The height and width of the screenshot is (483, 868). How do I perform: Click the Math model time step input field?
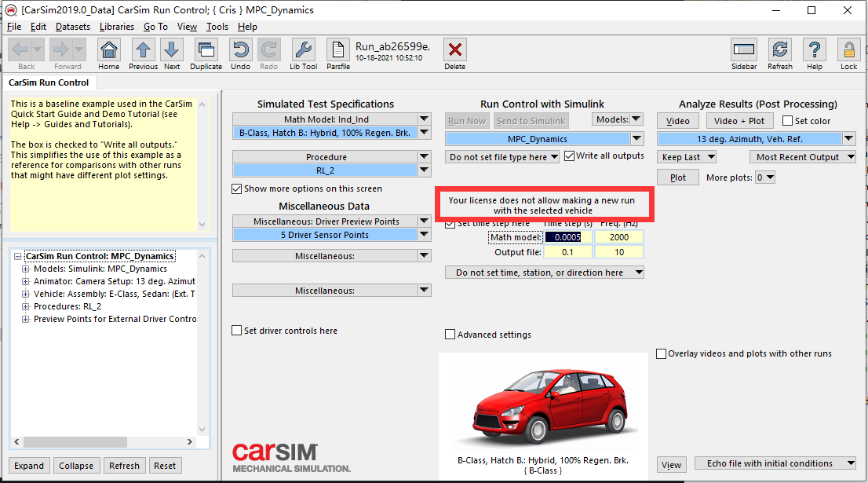568,236
